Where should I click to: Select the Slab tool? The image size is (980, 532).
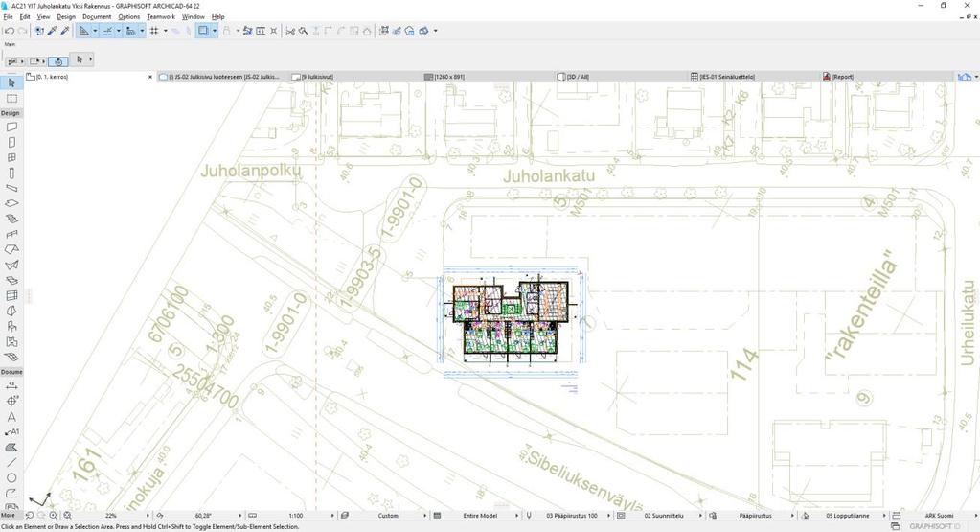(11, 203)
